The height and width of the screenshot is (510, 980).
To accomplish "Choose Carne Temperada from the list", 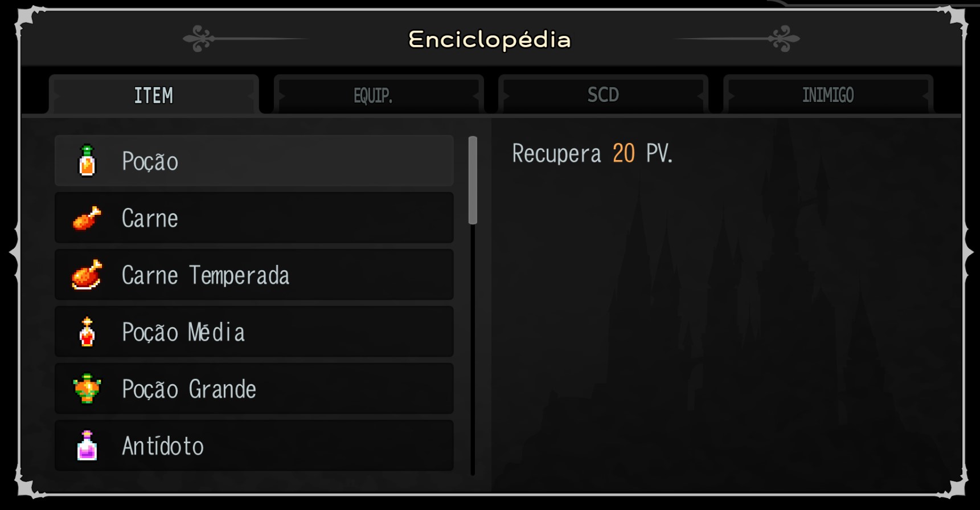I will click(254, 275).
